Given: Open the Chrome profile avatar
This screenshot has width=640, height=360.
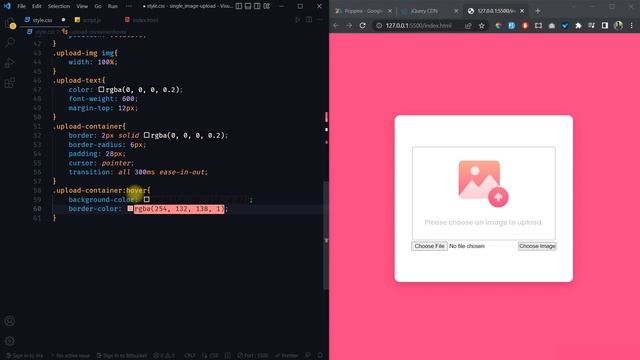Looking at the screenshot, I should coord(618,25).
